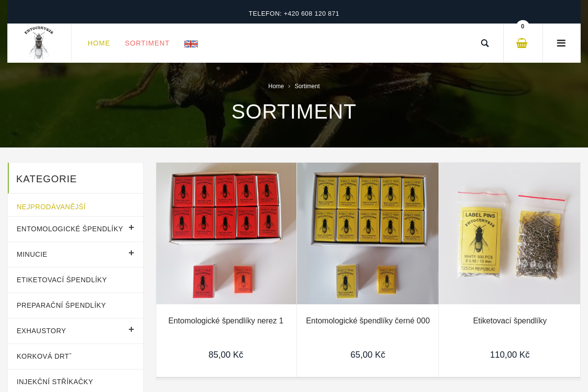The width and height of the screenshot is (588, 392).
Task: View red insect pin boxes product image
Action: point(226,233)
